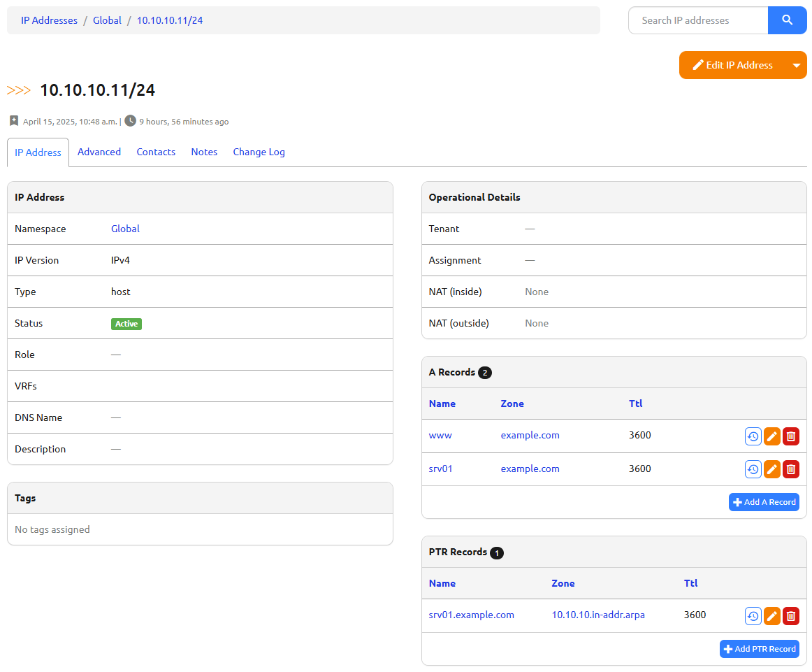Delete the www A record
Image resolution: width=812 pixels, height=672 pixels.
[x=790, y=436]
